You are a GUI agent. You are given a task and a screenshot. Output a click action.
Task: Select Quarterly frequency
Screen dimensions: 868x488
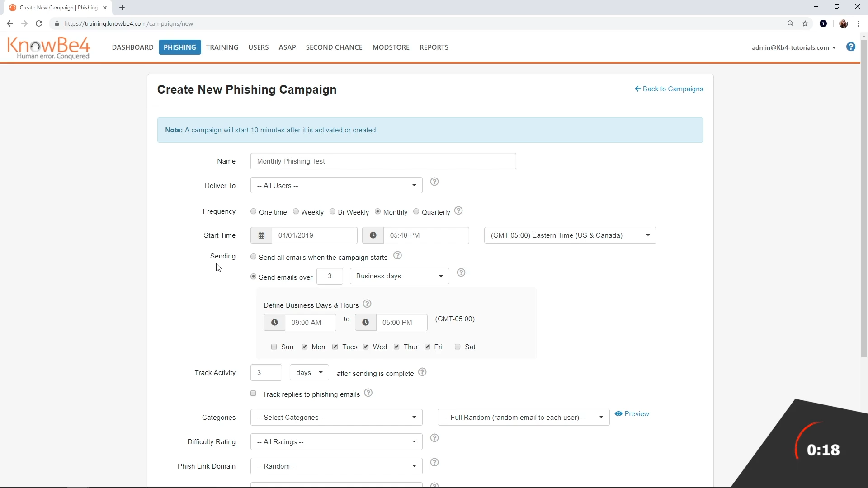pyautogui.click(x=416, y=211)
